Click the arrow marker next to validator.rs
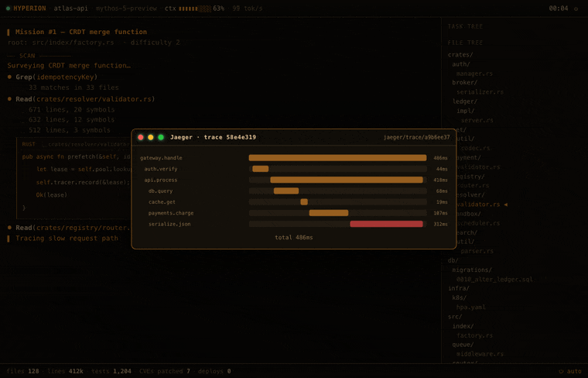 coord(505,204)
